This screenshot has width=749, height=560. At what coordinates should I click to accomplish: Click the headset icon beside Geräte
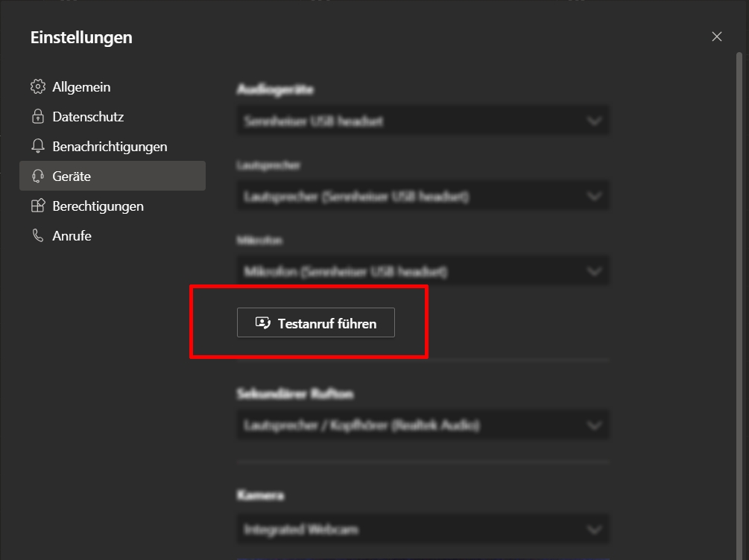(38, 176)
